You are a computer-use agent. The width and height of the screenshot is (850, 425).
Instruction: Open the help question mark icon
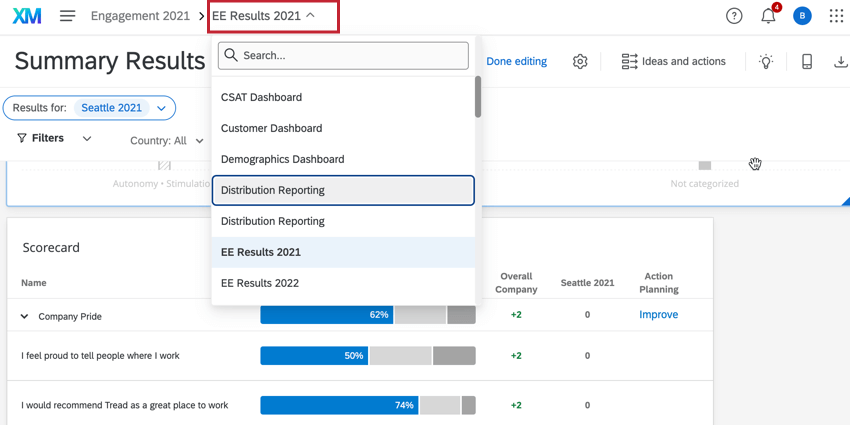tap(734, 16)
